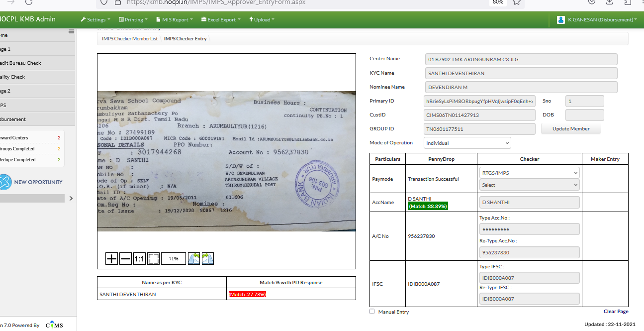Click the CustID field
Screen dimensions: 644x331
click(480, 115)
